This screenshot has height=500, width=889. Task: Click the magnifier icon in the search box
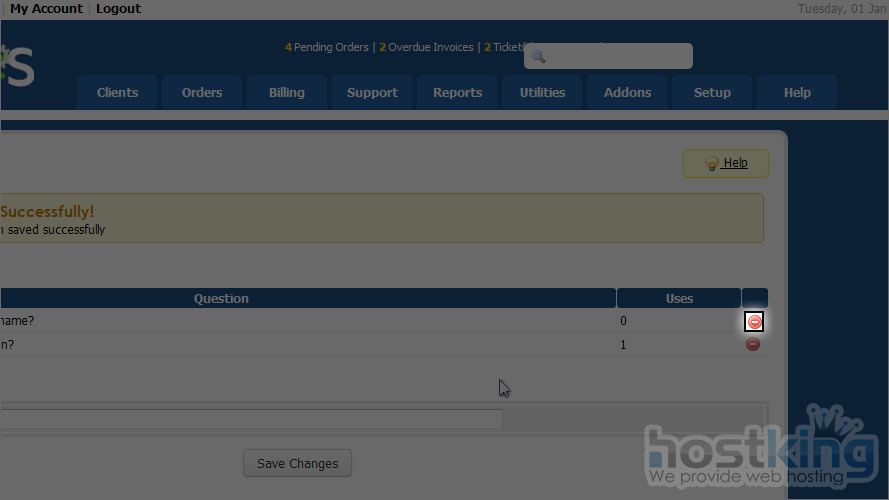(x=538, y=57)
